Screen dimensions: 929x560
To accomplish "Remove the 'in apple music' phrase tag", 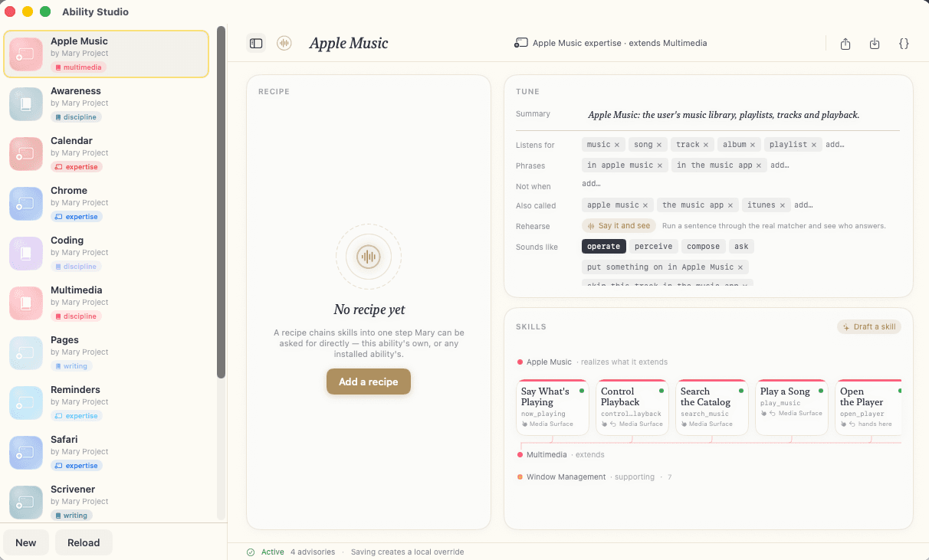I will 660,165.
